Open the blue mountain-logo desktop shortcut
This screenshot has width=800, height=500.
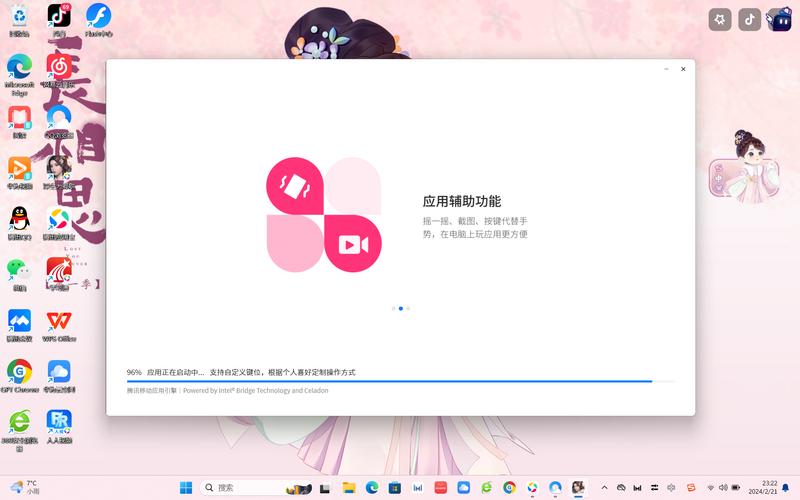(19, 326)
